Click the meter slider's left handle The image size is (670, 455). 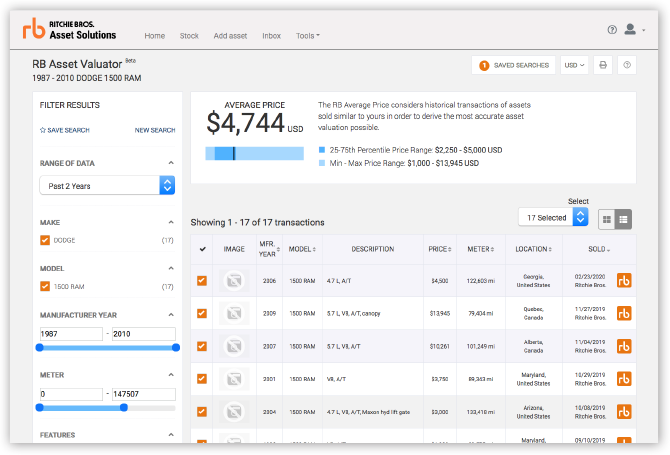point(40,408)
